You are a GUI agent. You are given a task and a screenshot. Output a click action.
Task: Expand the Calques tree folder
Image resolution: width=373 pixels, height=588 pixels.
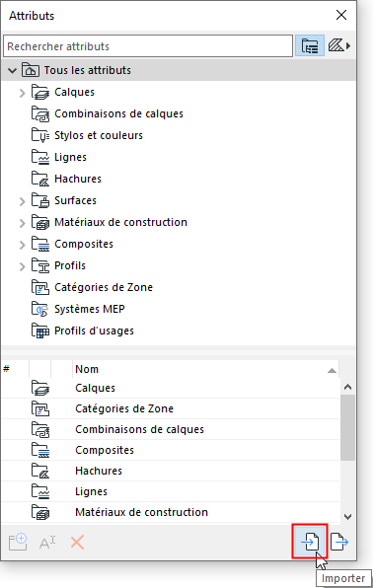[22, 93]
